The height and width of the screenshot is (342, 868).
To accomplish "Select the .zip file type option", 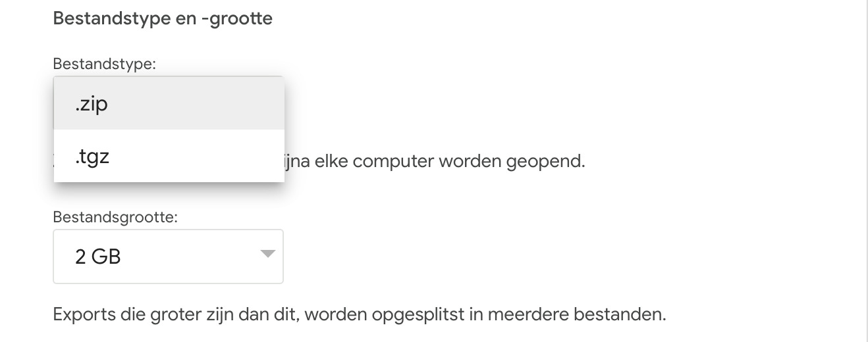I will 169,103.
